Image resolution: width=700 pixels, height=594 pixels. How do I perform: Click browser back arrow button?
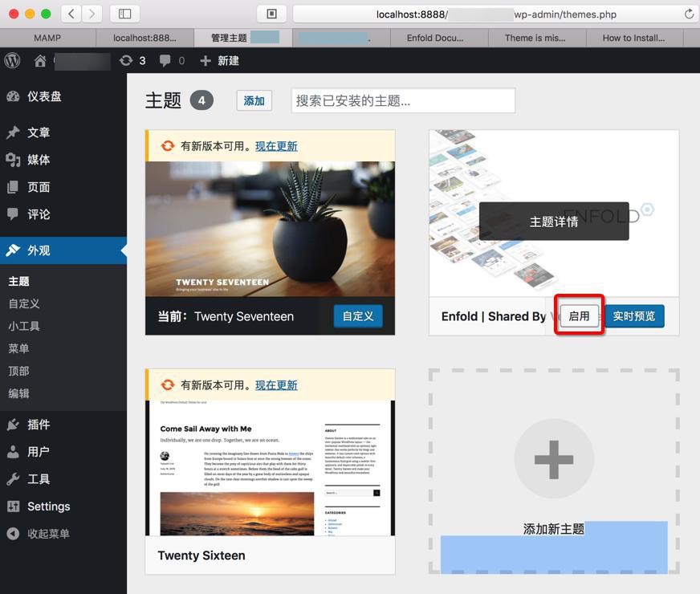pos(71,14)
